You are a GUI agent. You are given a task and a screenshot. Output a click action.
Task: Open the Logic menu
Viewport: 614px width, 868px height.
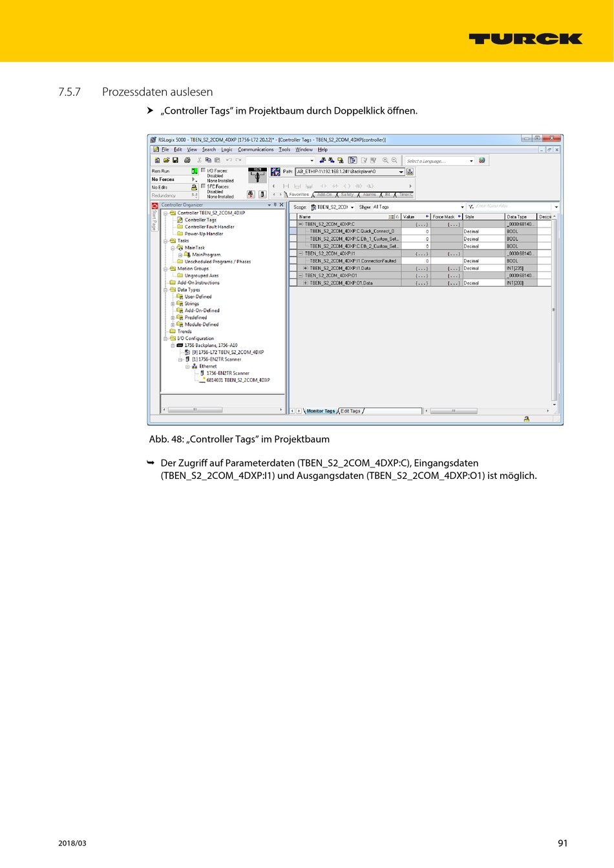227,149
